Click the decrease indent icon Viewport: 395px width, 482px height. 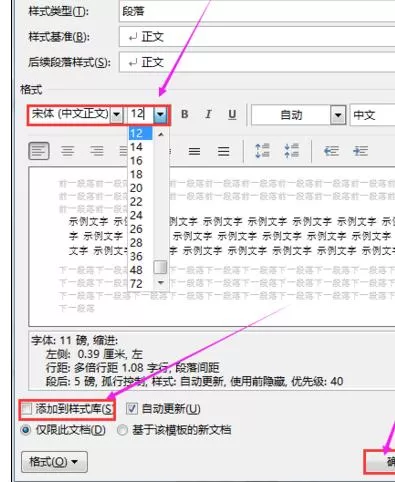point(331,151)
